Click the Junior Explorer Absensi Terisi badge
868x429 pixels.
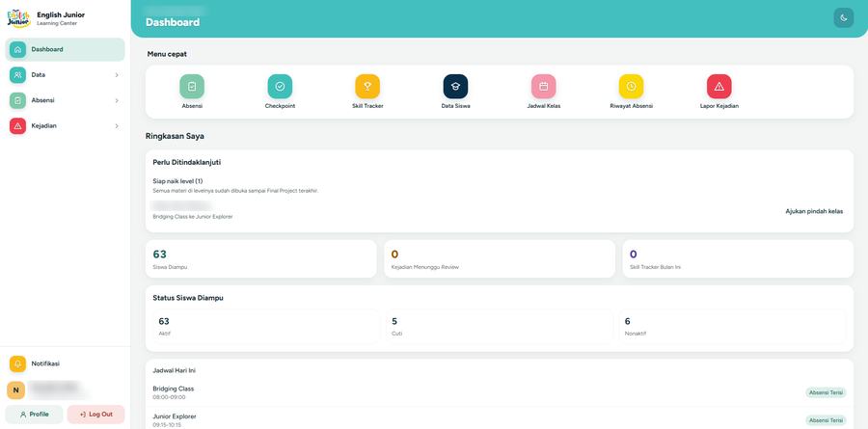tap(826, 420)
